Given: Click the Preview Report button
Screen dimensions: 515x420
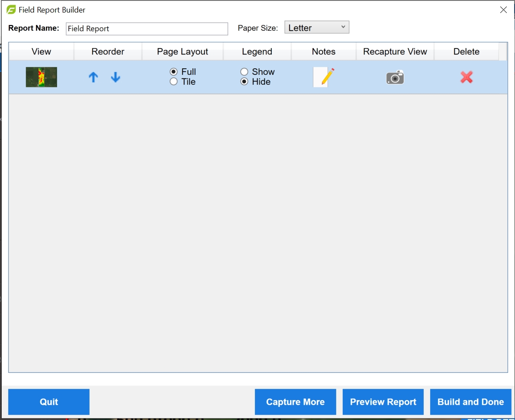Looking at the screenshot, I should click(383, 402).
